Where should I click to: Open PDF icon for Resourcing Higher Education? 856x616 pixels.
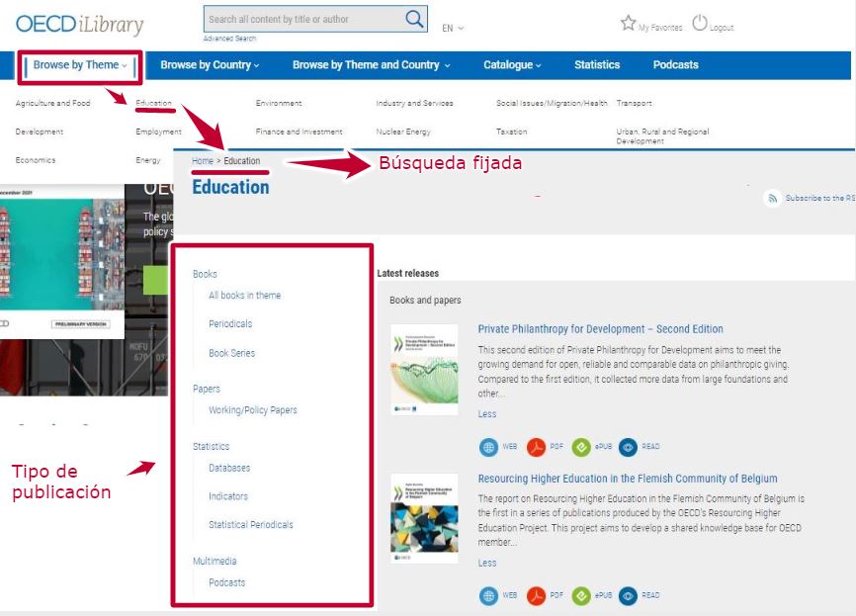tap(536, 596)
